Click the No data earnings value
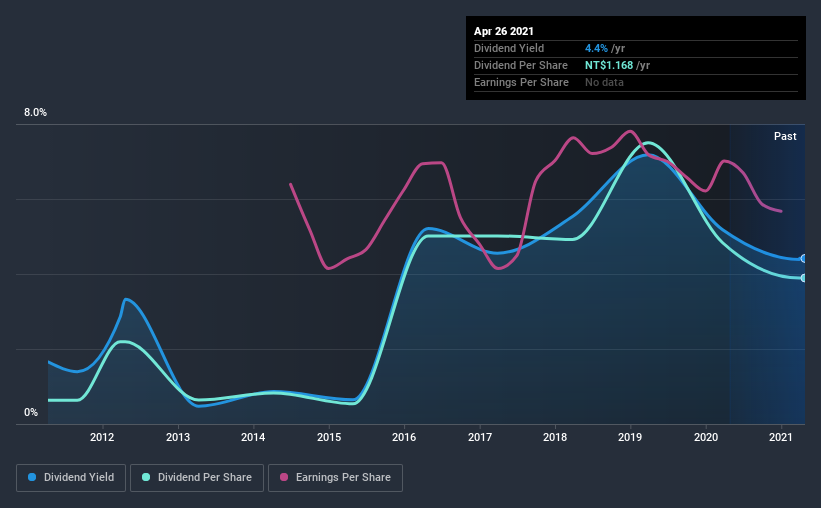 tap(604, 82)
